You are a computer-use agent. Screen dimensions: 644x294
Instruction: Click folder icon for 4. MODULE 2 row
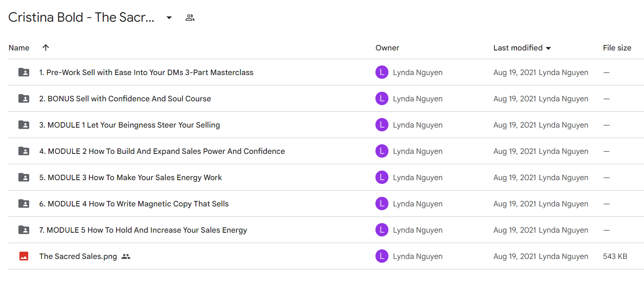click(24, 151)
